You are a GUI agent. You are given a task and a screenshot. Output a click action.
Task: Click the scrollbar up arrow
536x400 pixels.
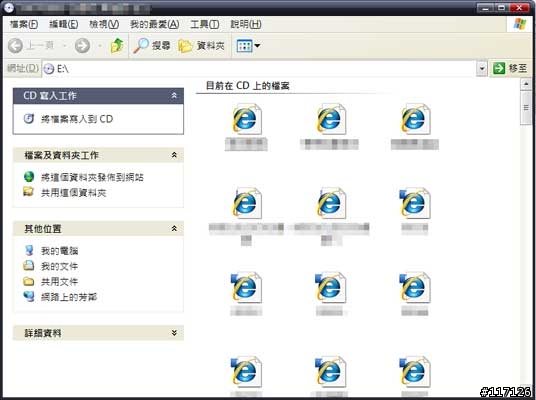(526, 84)
